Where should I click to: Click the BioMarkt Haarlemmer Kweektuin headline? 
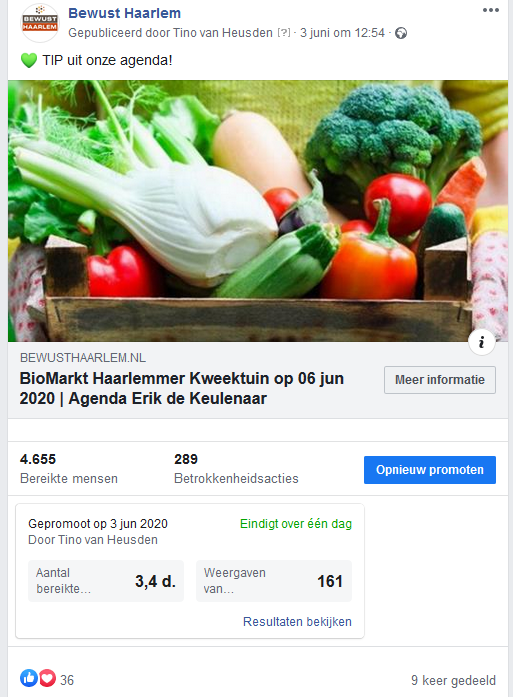pyautogui.click(x=181, y=388)
